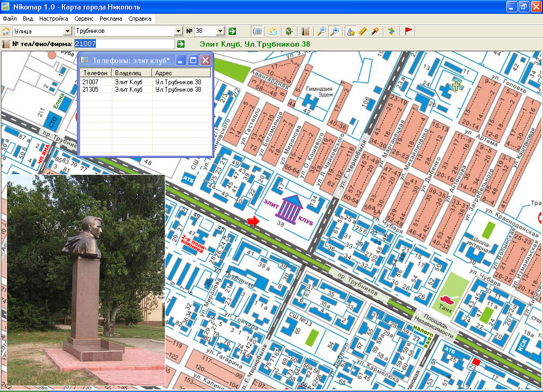Screen dimensions: 543x392
Task: Open the Настройка menu
Action: click(x=54, y=19)
